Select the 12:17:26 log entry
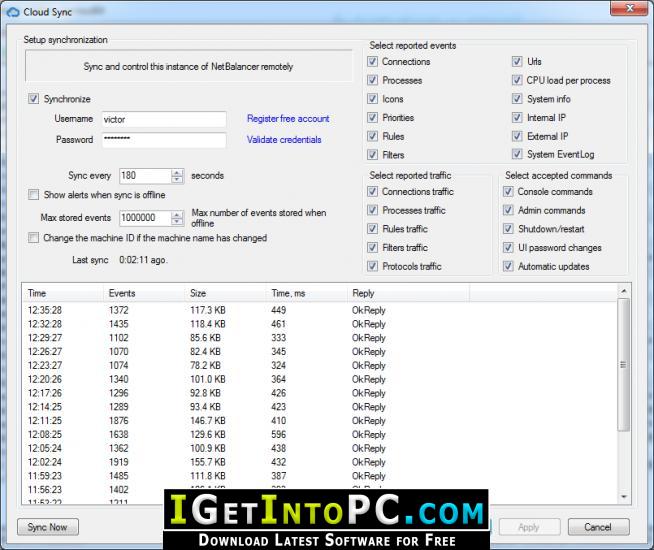 [319, 393]
